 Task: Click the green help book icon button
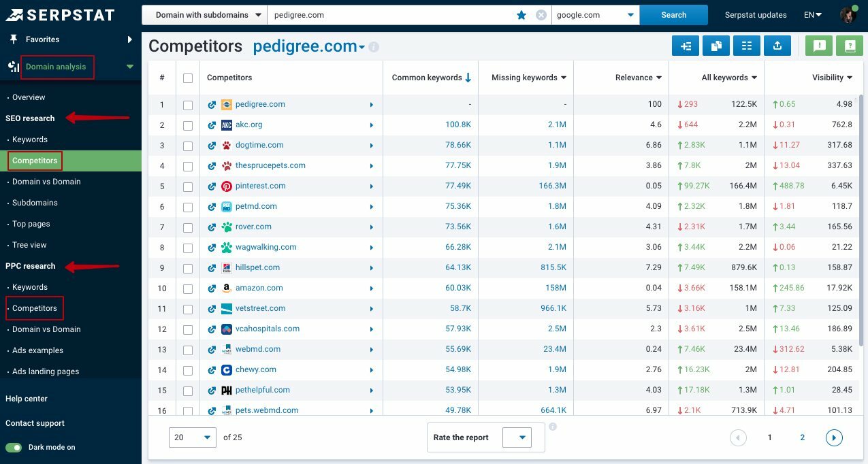pyautogui.click(x=850, y=46)
